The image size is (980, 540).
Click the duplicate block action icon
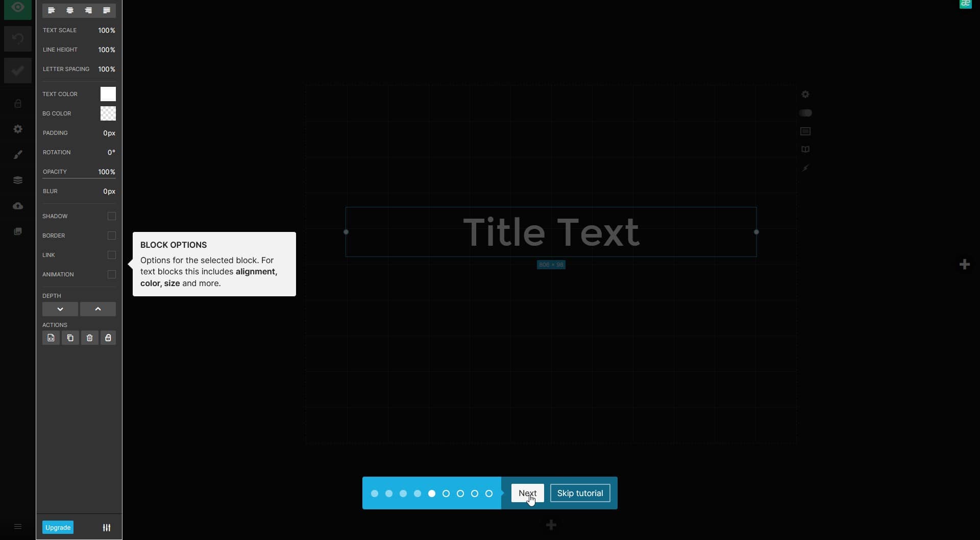coord(70,338)
